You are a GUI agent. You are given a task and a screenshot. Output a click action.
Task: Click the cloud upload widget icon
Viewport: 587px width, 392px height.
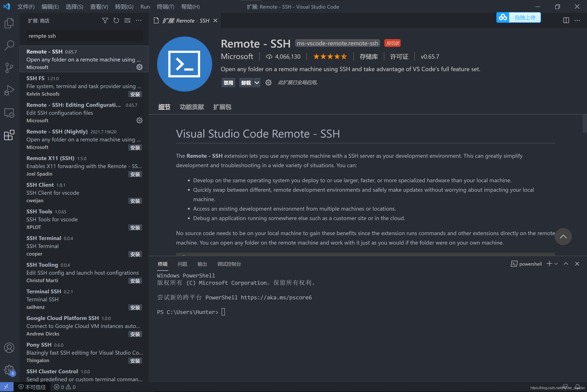503,17
